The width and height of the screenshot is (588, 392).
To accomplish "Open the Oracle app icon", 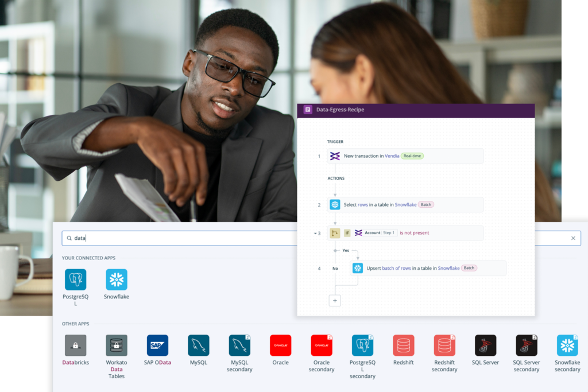I will pos(280,345).
